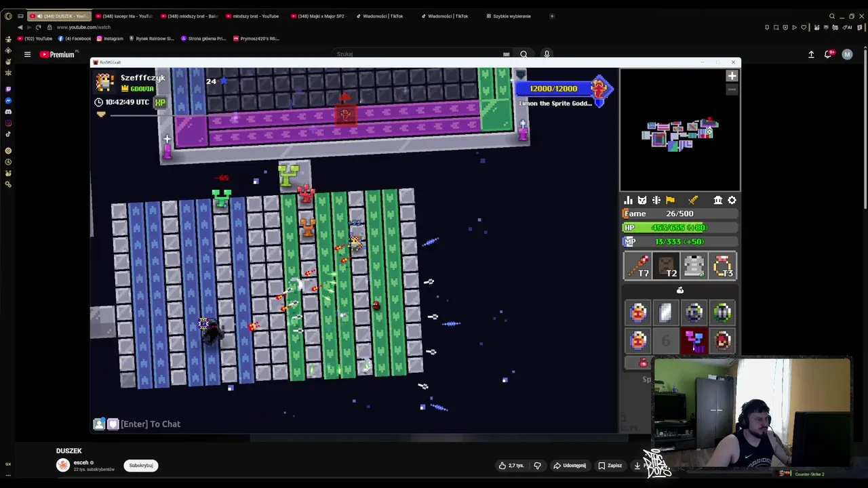The height and width of the screenshot is (488, 868).
Task: Open game options gear icon
Action: pyautogui.click(x=732, y=200)
